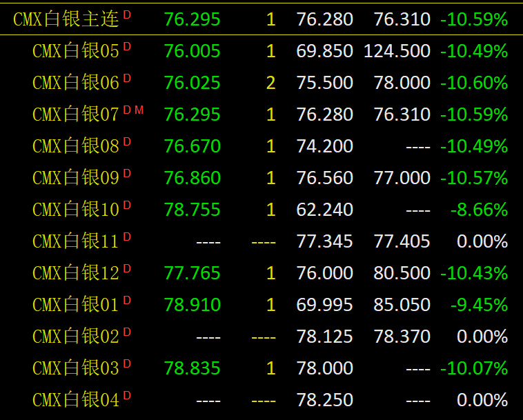Select the CMX白银05 contract name
The height and width of the screenshot is (420, 523).
tap(76, 51)
